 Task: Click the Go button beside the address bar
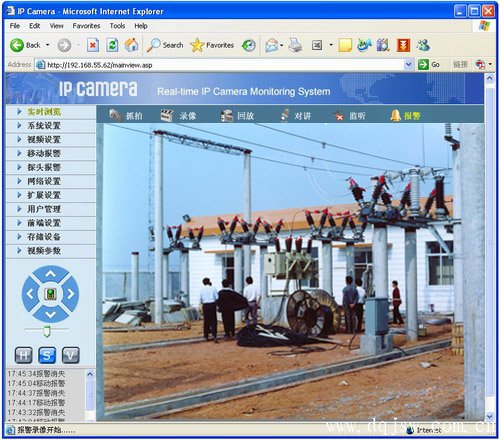click(x=429, y=64)
